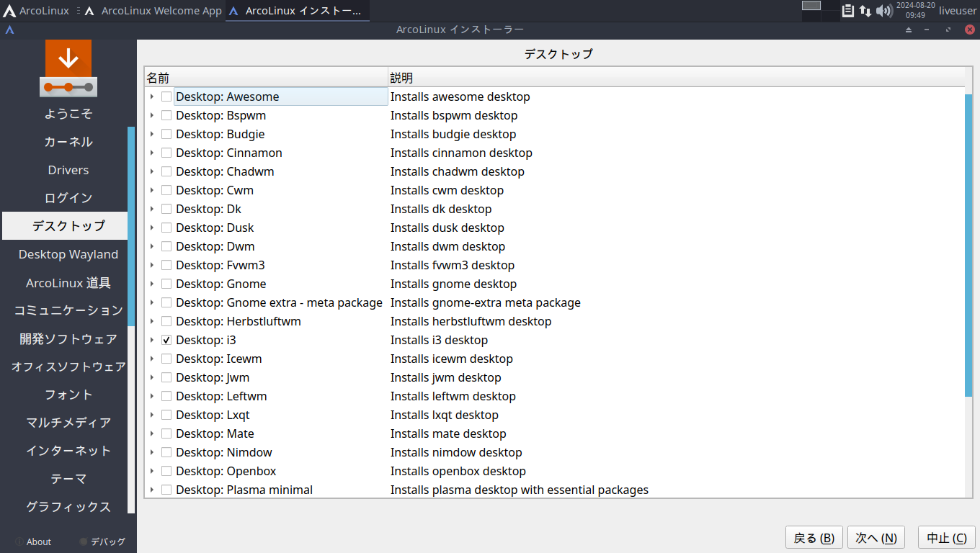Click the 次へ (Next) button
Screen dimensions: 980x553
[876, 536]
